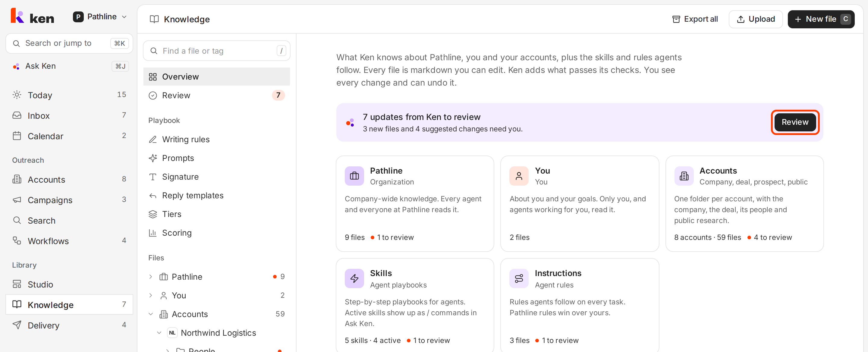Click the Campaigns megaphone icon
The height and width of the screenshot is (352, 868).
click(x=17, y=200)
